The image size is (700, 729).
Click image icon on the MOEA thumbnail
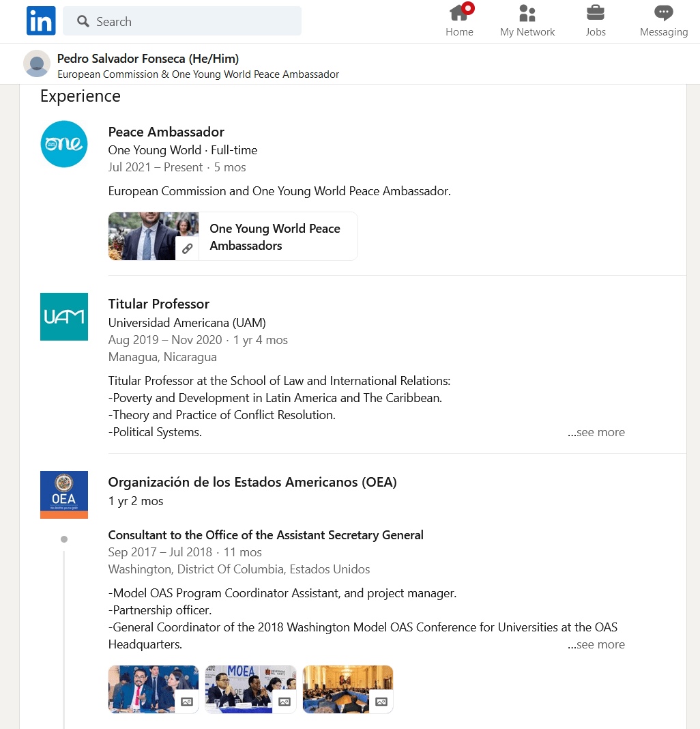pyautogui.click(x=284, y=702)
